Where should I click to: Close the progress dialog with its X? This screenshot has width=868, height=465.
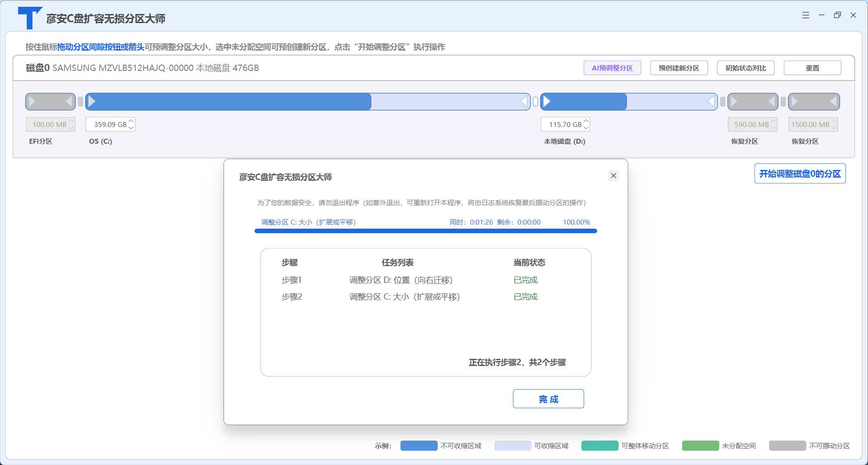pos(613,175)
